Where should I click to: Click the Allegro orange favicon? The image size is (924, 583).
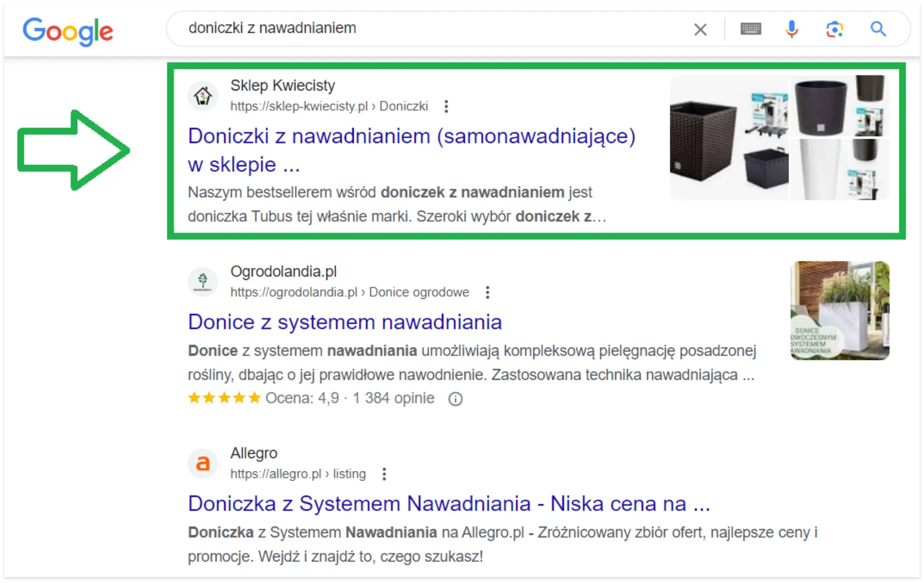pos(203,463)
